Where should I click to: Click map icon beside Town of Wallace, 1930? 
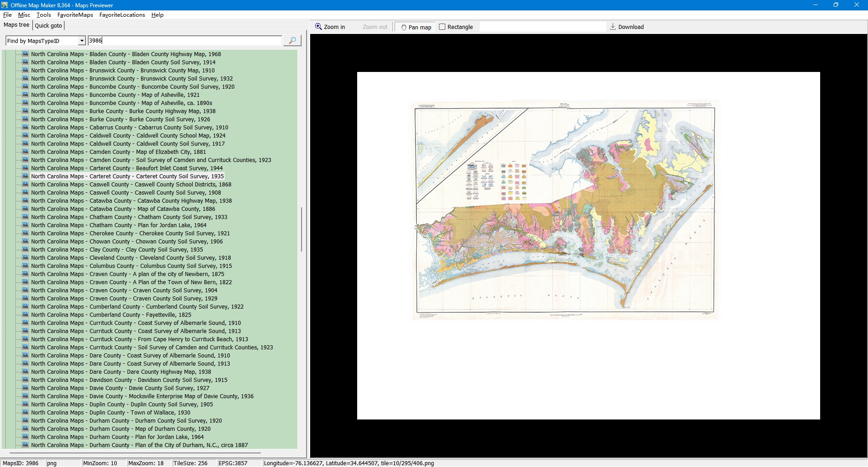[25, 412]
